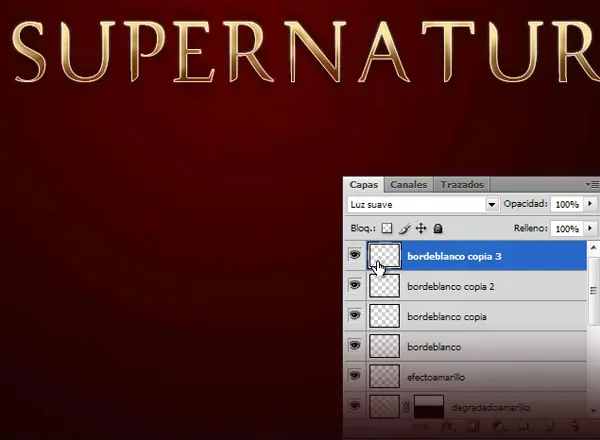The width and height of the screenshot is (600, 440).
Task: Open the layers panel options menu
Action: coord(593,184)
